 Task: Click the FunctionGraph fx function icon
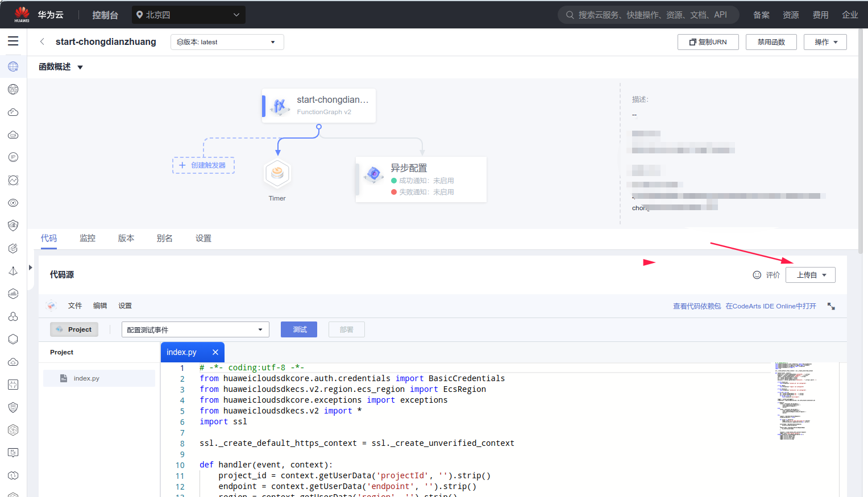(279, 106)
